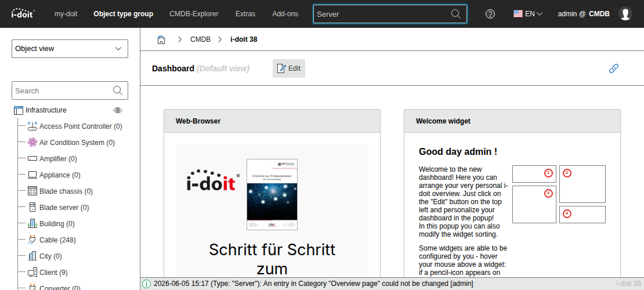
Task: Open the user avatar profile icon
Action: pyautogui.click(x=625, y=13)
